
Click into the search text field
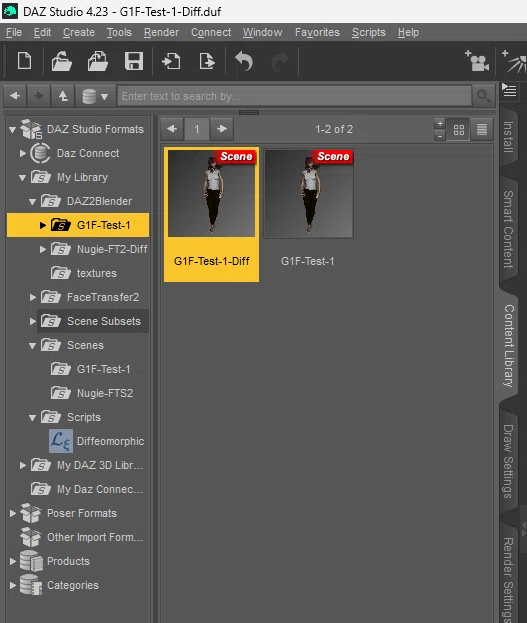tap(294, 96)
